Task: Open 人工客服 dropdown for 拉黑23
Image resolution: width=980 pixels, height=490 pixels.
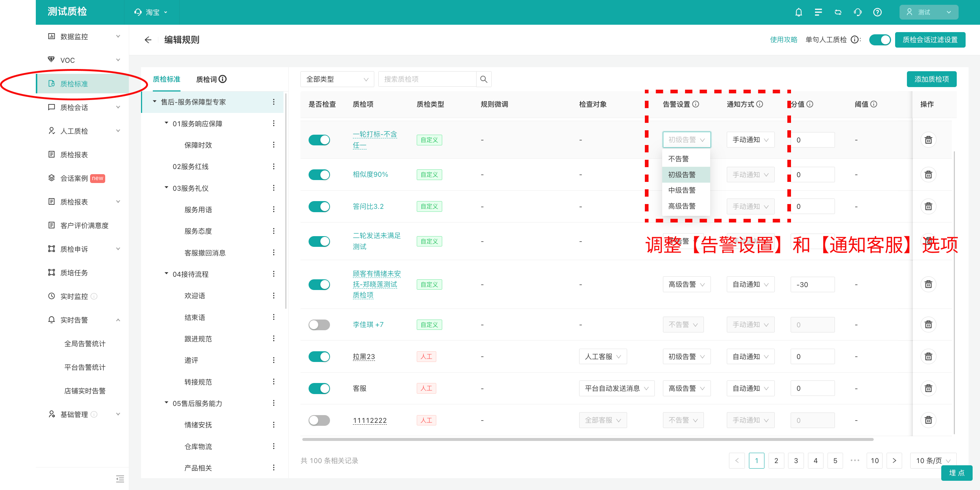Action: pyautogui.click(x=603, y=357)
